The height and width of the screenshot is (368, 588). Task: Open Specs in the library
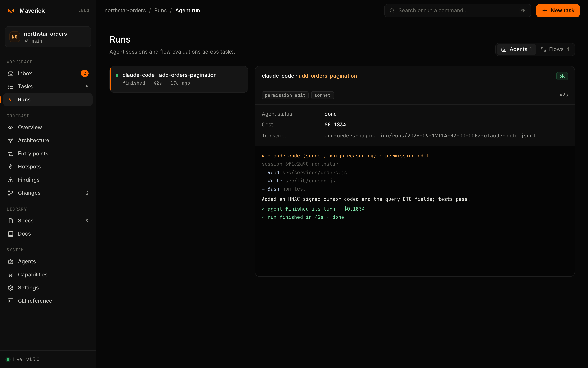coord(48,221)
